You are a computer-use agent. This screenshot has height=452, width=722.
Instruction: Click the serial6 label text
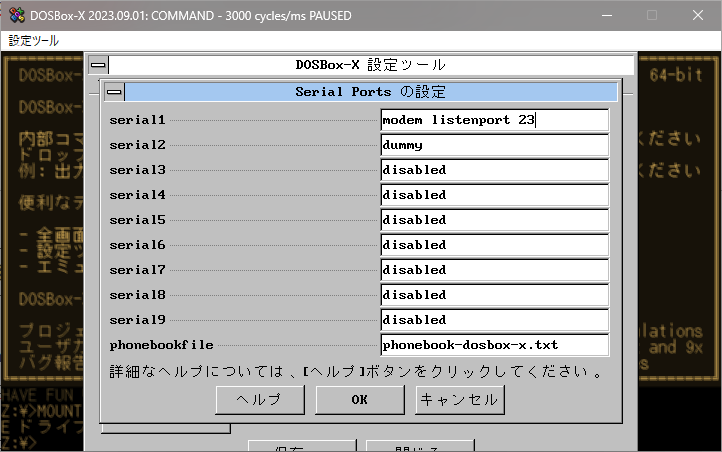137,245
